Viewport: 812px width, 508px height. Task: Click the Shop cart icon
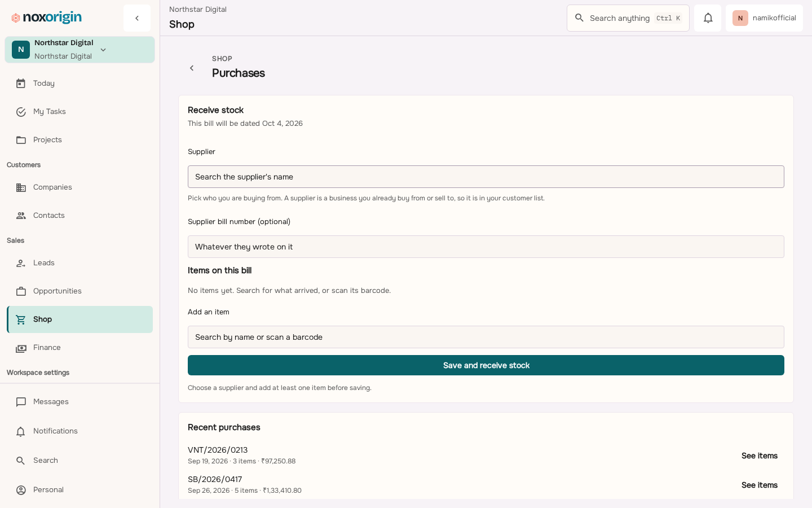tap(21, 319)
